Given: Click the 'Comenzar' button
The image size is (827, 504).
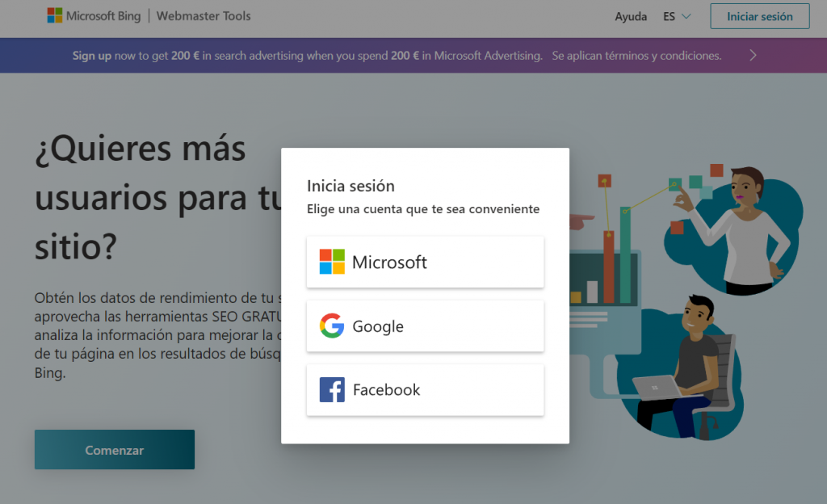Looking at the screenshot, I should (114, 449).
